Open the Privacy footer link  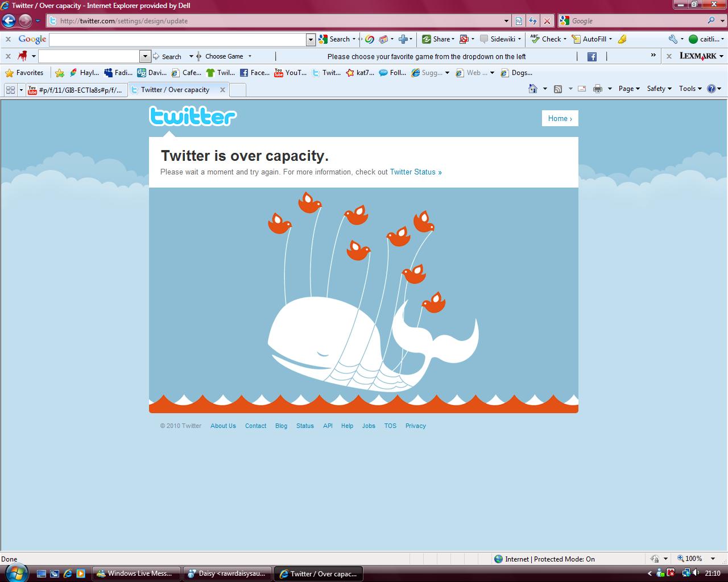415,426
